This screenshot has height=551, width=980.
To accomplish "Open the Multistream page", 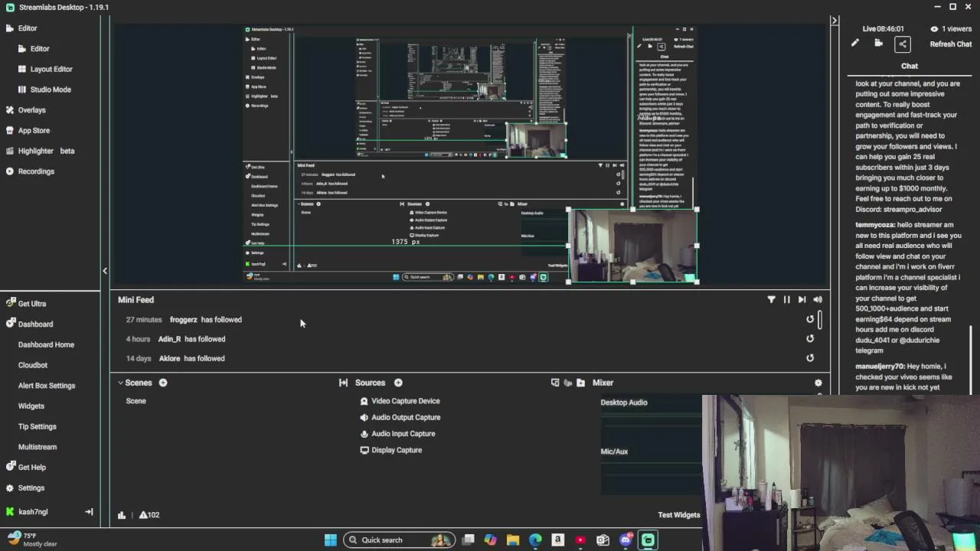I will tap(38, 447).
